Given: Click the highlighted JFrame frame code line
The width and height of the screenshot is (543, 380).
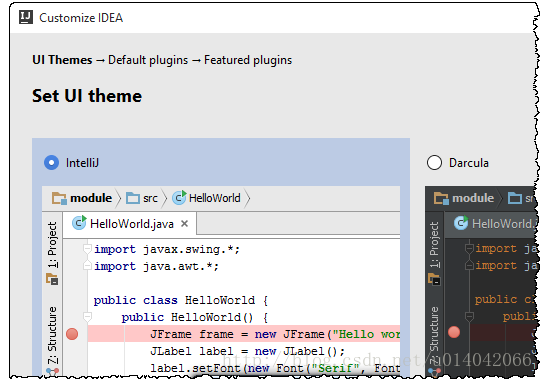Looking at the screenshot, I should click(x=244, y=334).
